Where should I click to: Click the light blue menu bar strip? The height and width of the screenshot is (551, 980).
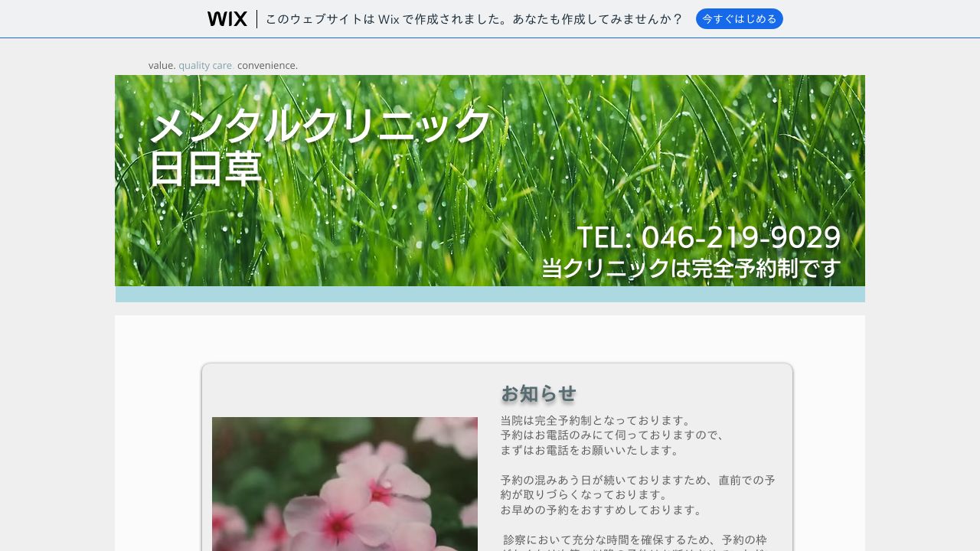(490, 295)
